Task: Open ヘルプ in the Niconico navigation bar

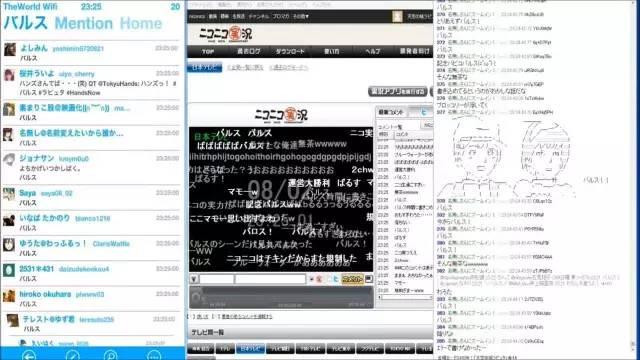Action: click(373, 51)
